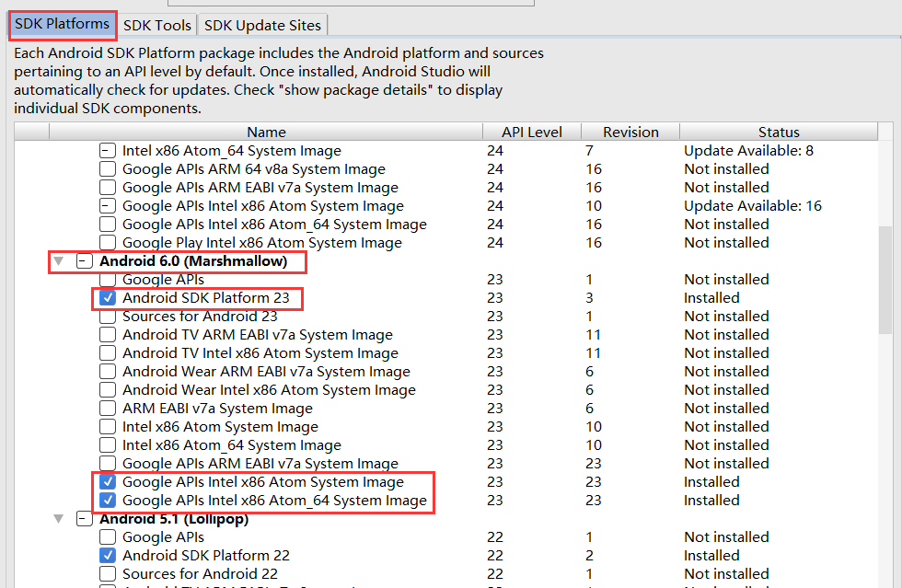Click the vertical scrollbar thumb of the package list
The width and height of the screenshot is (902, 588).
(x=885, y=280)
